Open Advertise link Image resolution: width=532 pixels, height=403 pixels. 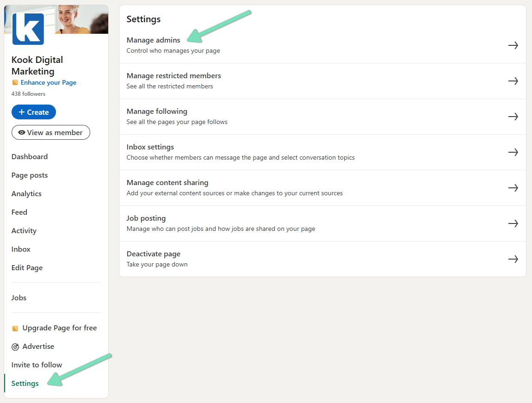coord(38,347)
